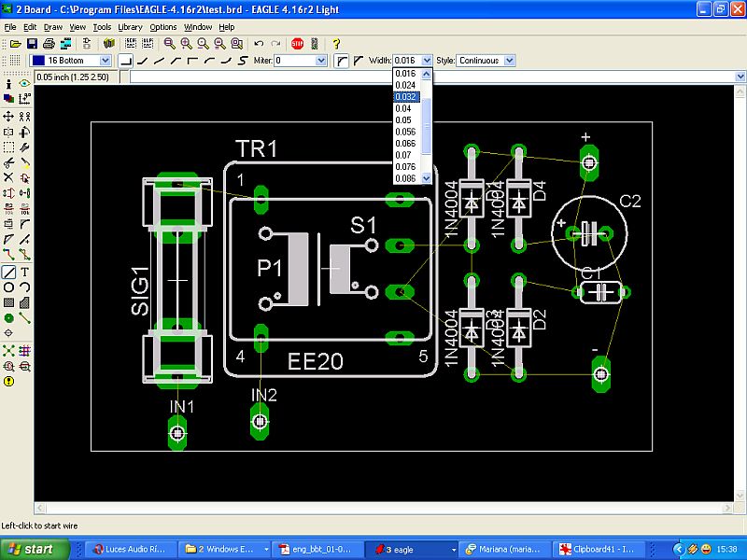
Task: Open the 16 Bottom layer dropdown
Action: click(106, 61)
